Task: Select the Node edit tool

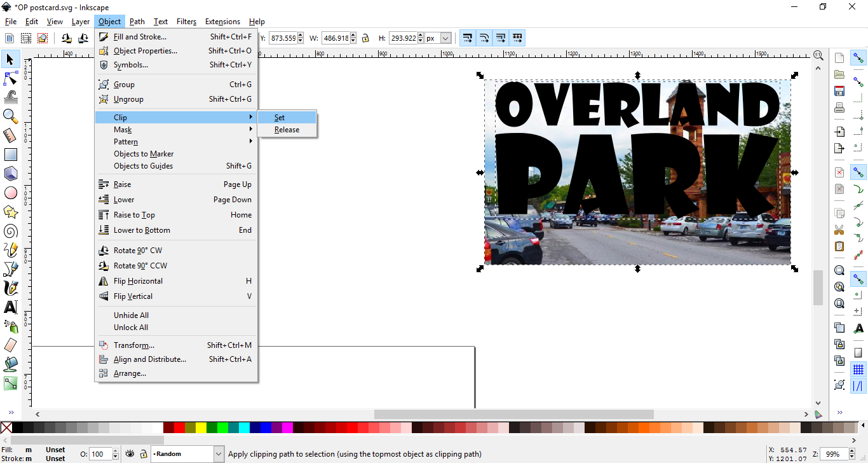Action: (x=10, y=78)
